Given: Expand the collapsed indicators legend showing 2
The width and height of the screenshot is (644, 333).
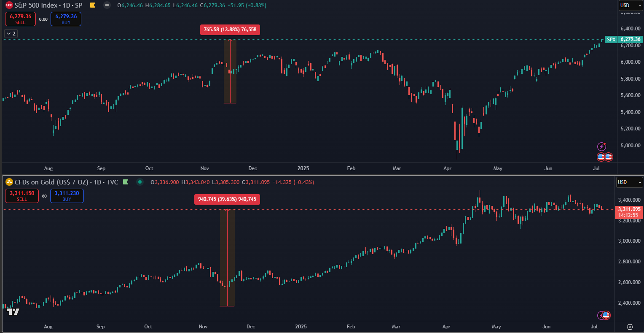Looking at the screenshot, I should click(11, 33).
